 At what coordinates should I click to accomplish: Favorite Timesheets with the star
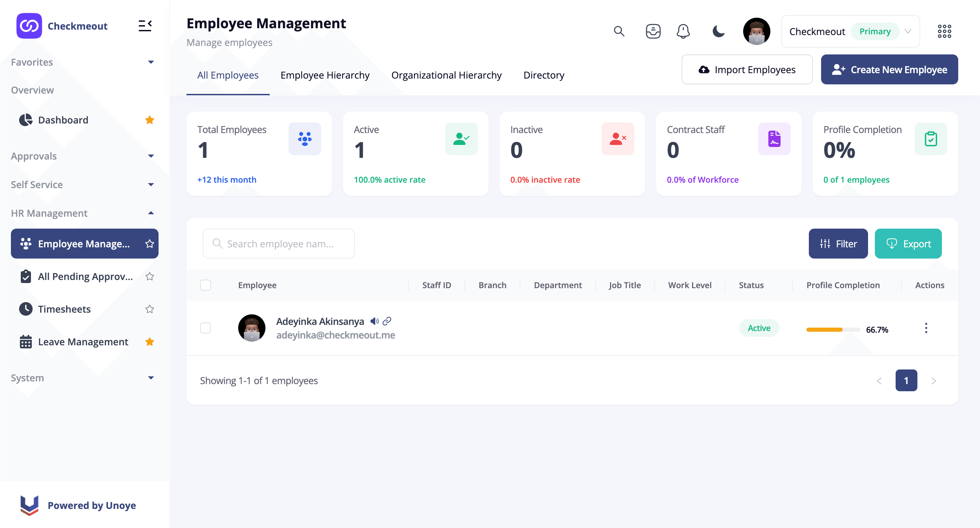149,309
